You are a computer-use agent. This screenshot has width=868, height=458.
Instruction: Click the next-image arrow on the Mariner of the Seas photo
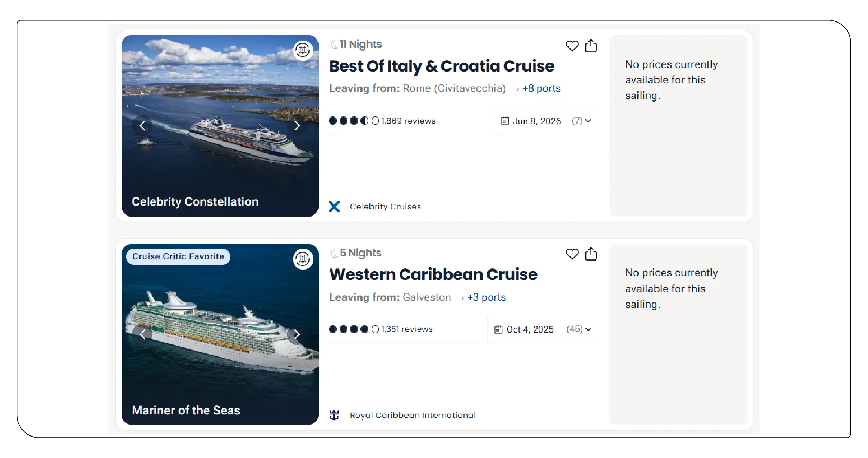pyautogui.click(x=297, y=334)
